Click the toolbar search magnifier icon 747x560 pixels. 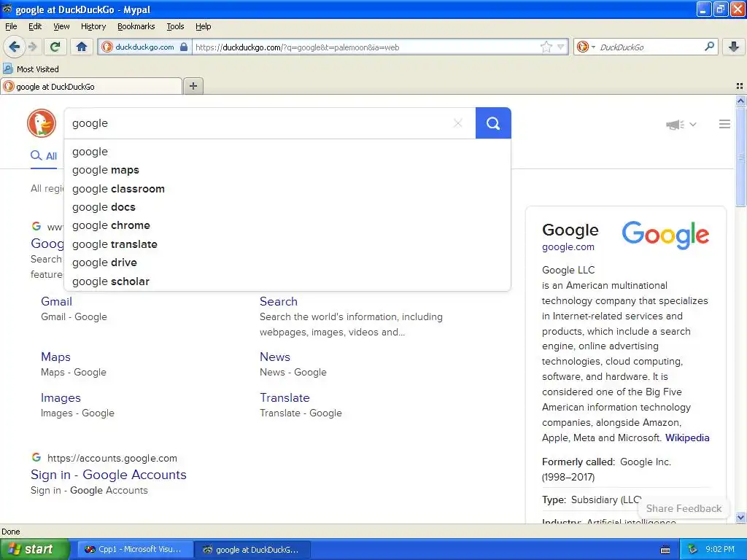pos(709,46)
